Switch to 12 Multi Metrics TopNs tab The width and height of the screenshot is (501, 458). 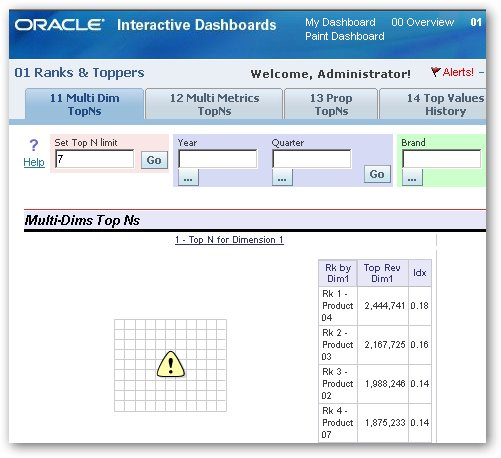pyautogui.click(x=214, y=104)
